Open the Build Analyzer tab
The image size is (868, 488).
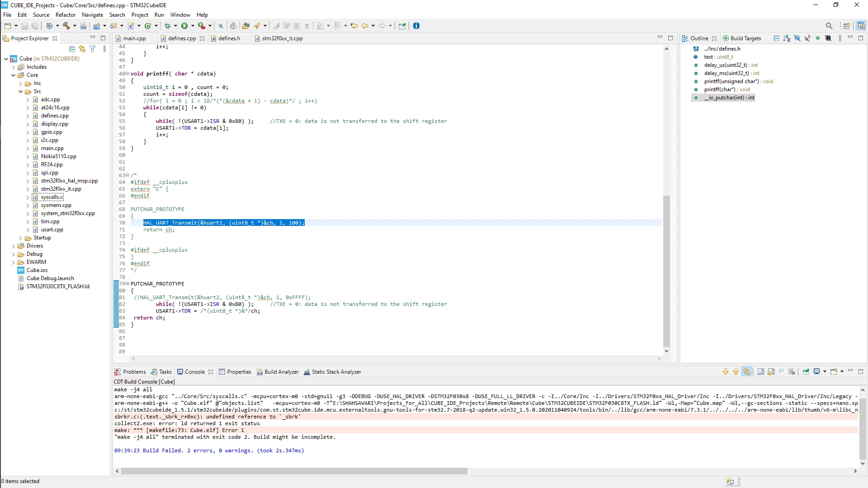coord(278,372)
